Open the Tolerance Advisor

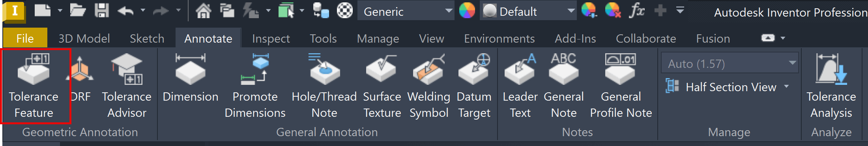coord(127,86)
